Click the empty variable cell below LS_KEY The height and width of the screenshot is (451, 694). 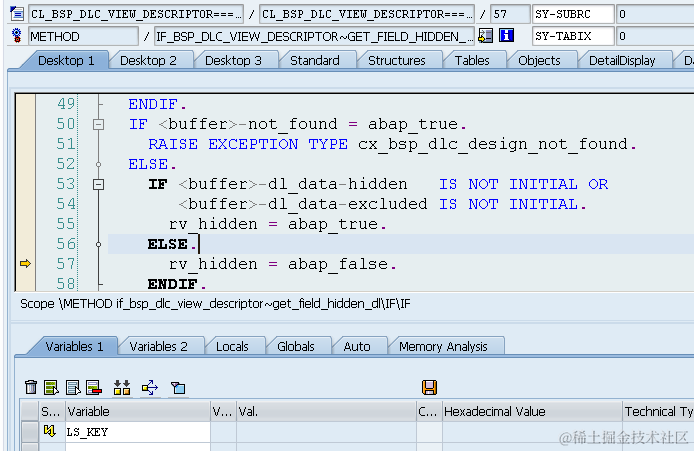[x=138, y=447]
